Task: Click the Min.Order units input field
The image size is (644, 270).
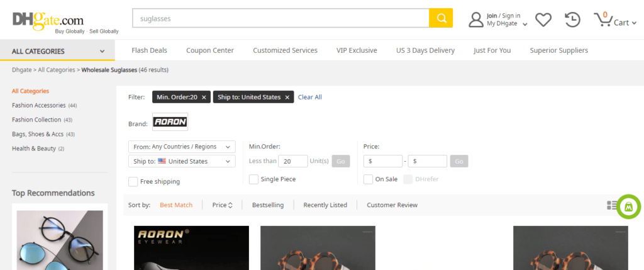Action: coord(293,162)
